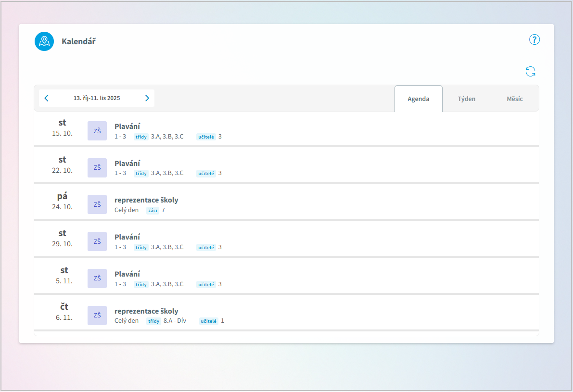Refresh the calendar with the reload icon
The height and width of the screenshot is (392, 573).
coord(530,72)
